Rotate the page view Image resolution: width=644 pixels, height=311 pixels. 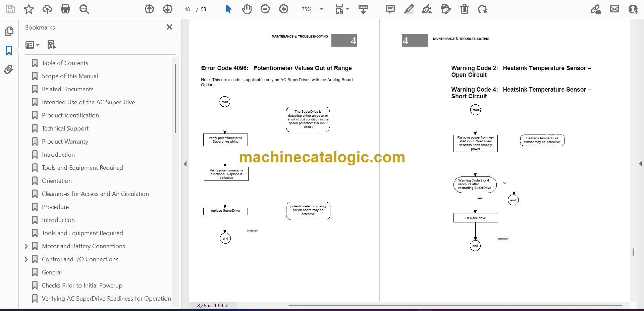(x=483, y=9)
